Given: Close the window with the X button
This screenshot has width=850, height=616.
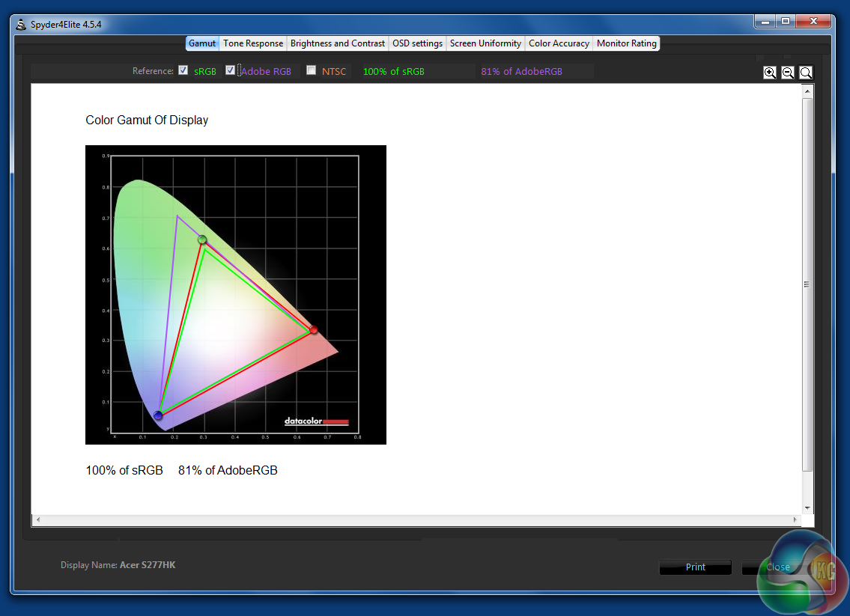Looking at the screenshot, I should [813, 22].
